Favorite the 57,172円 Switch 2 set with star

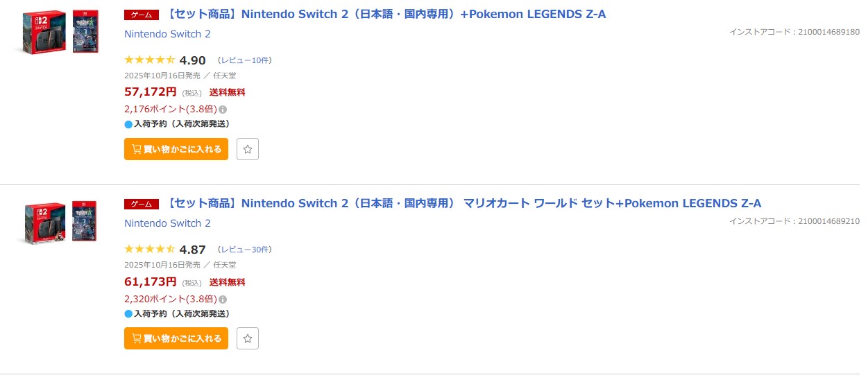point(248,149)
